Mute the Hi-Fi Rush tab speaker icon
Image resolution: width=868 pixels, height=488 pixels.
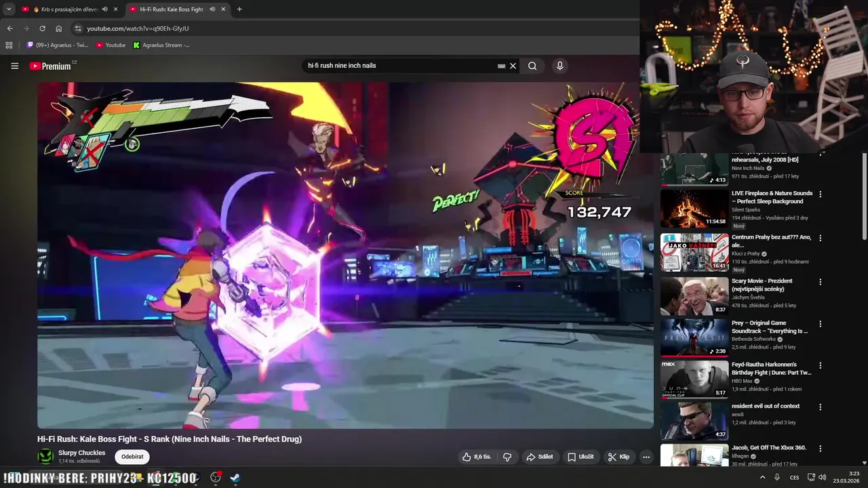click(x=212, y=9)
